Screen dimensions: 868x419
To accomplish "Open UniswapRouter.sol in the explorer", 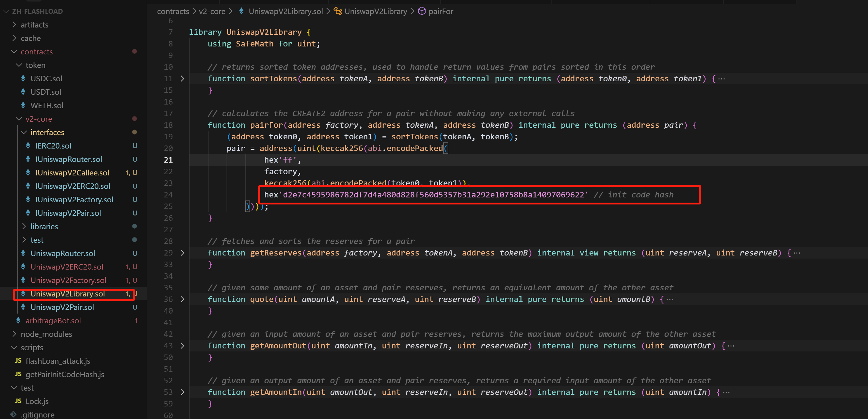I will pos(63,253).
